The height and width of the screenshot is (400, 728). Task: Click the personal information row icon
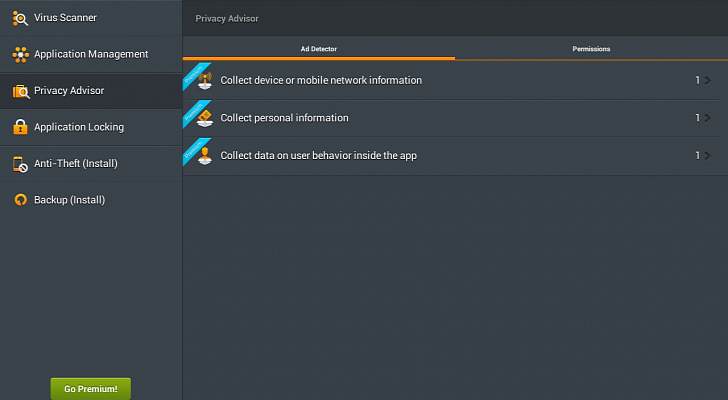(205, 118)
